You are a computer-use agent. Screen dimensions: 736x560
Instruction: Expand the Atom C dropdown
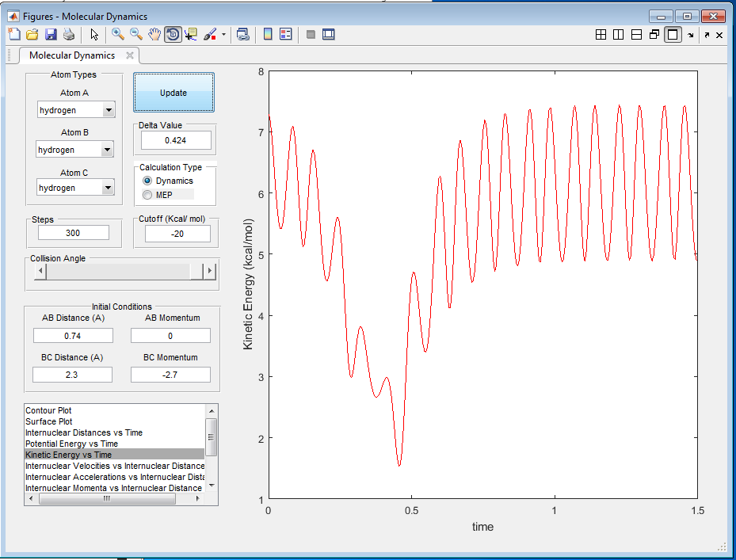pyautogui.click(x=108, y=188)
